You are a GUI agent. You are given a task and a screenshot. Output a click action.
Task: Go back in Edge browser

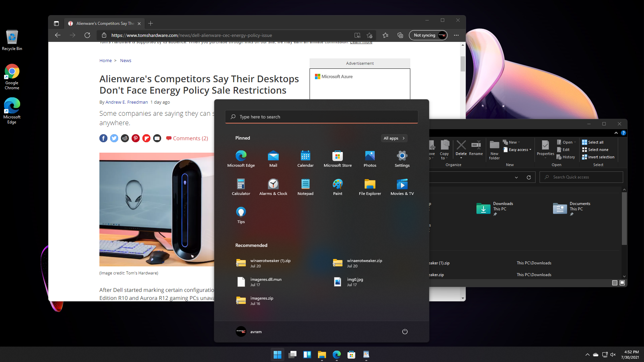click(x=58, y=35)
